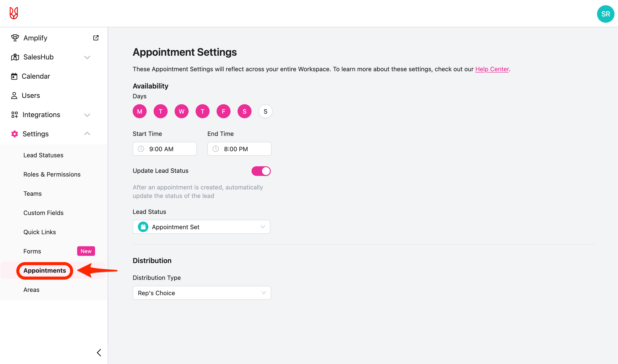
Task: Click the End Time field
Action: point(239,149)
